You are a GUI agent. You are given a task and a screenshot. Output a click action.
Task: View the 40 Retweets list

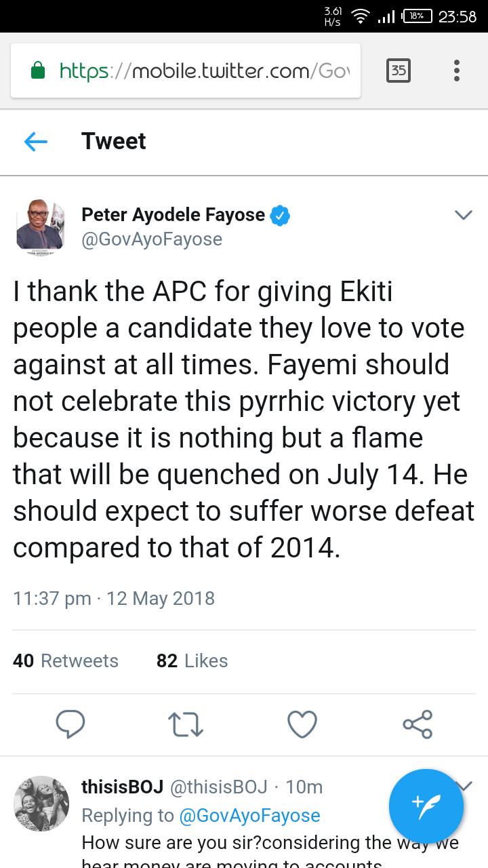tap(66, 660)
